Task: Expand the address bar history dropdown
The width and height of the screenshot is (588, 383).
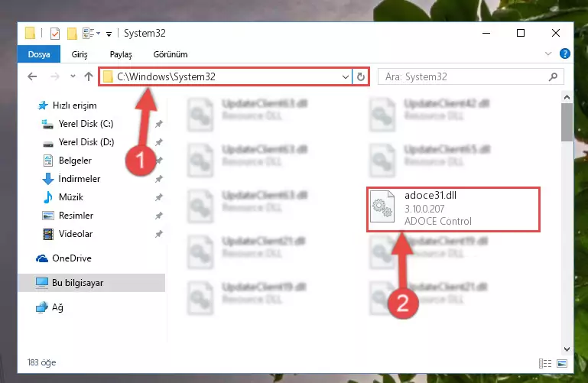Action: pos(346,76)
